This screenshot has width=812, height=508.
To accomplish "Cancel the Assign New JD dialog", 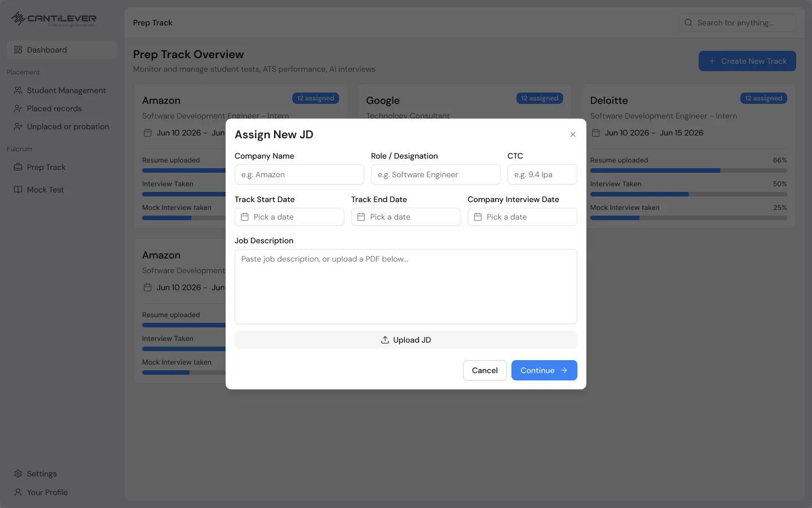I will coord(484,370).
